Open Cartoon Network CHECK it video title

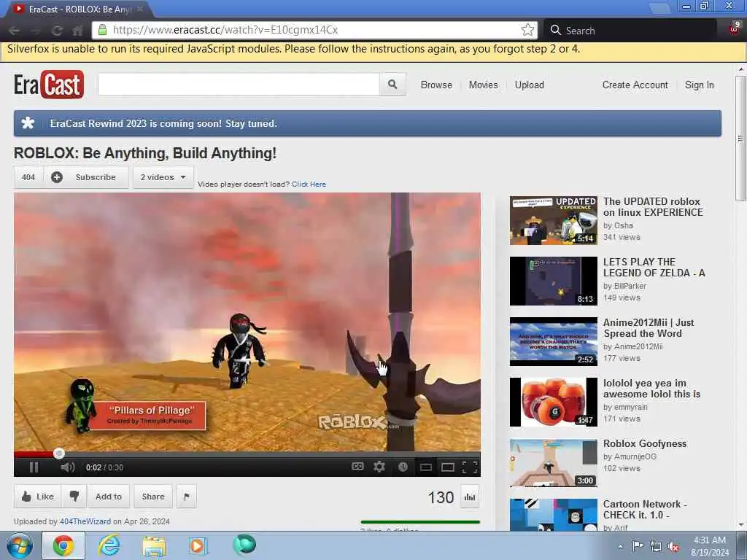pos(645,510)
